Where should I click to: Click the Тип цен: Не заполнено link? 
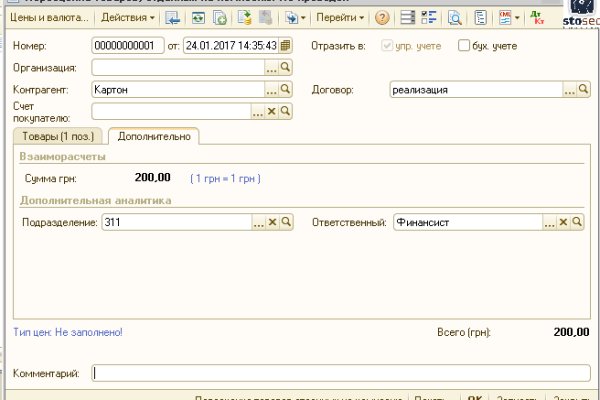coord(68,331)
